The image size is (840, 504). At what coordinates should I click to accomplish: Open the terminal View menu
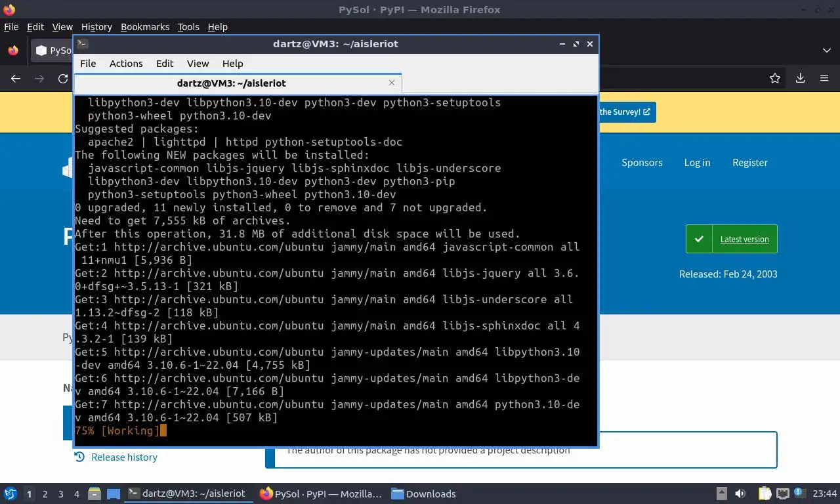pyautogui.click(x=198, y=64)
